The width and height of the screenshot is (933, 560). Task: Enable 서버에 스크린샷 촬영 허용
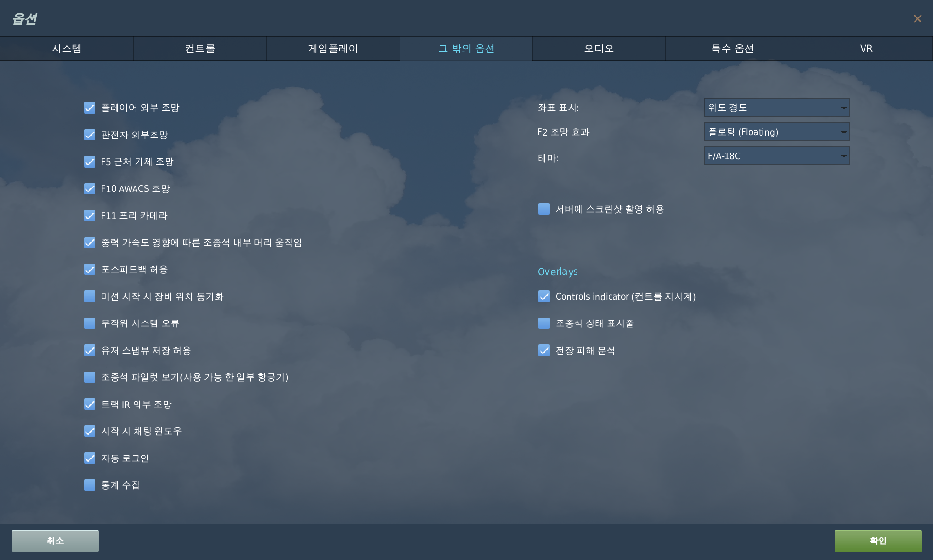(544, 209)
